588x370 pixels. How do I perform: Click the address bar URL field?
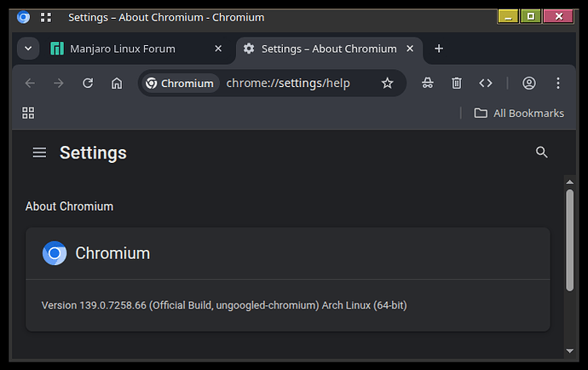[288, 83]
